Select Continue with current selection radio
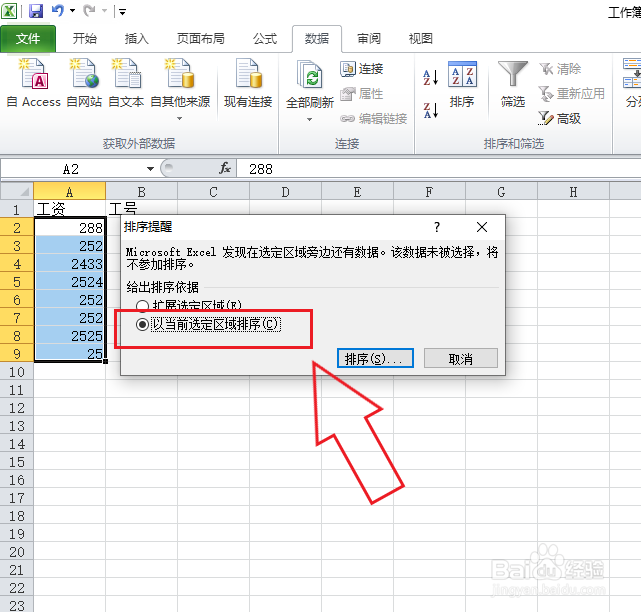This screenshot has height=612, width=641. (142, 325)
